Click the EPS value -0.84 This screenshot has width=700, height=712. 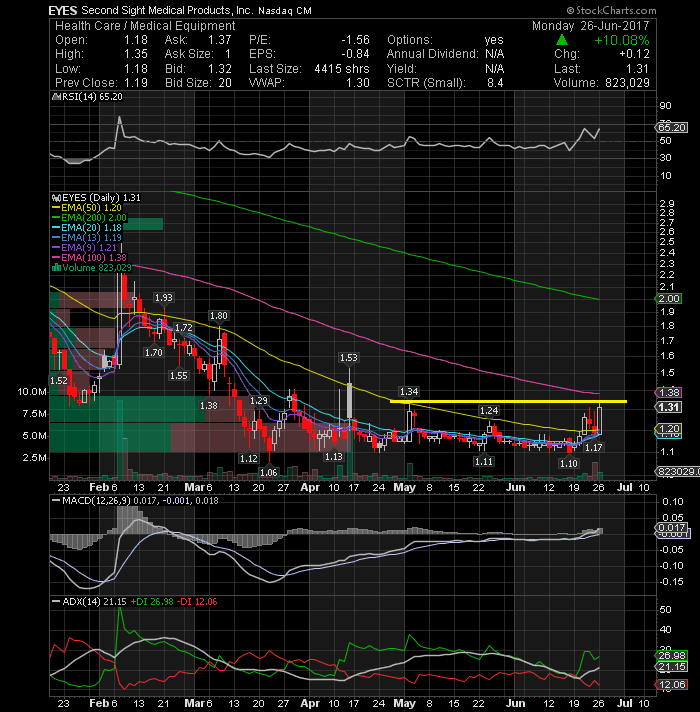[x=355, y=54]
